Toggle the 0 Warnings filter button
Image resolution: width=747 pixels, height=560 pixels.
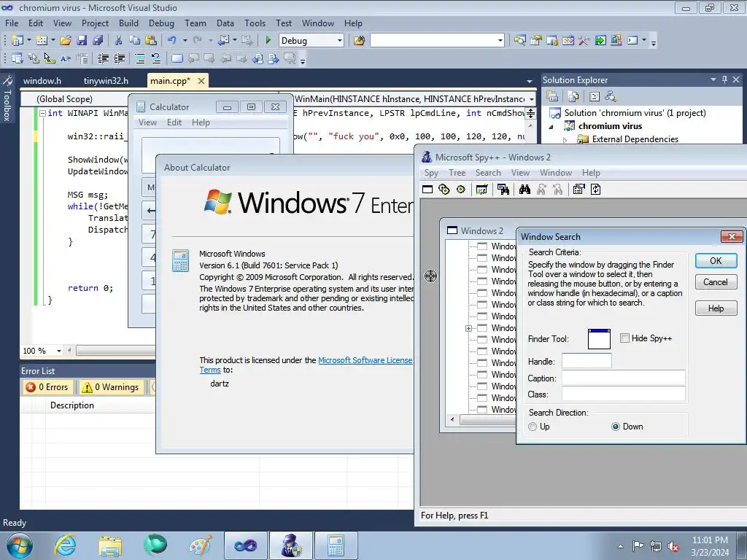coord(111,387)
